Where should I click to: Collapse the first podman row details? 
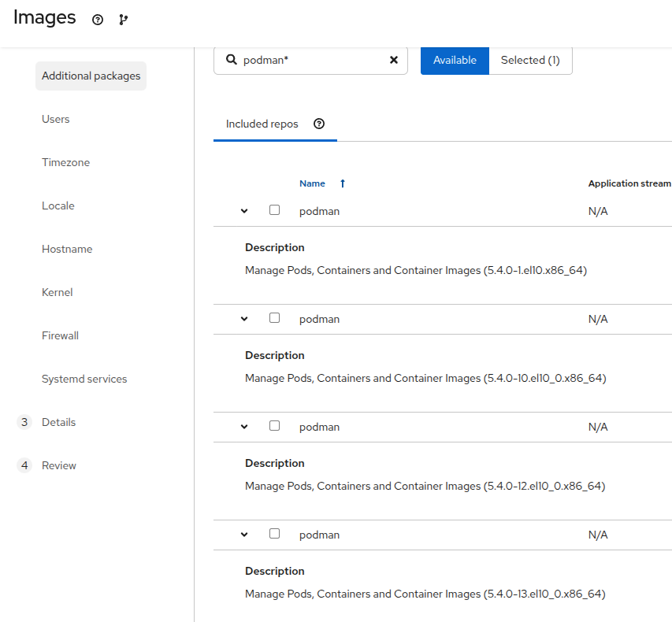(x=244, y=211)
